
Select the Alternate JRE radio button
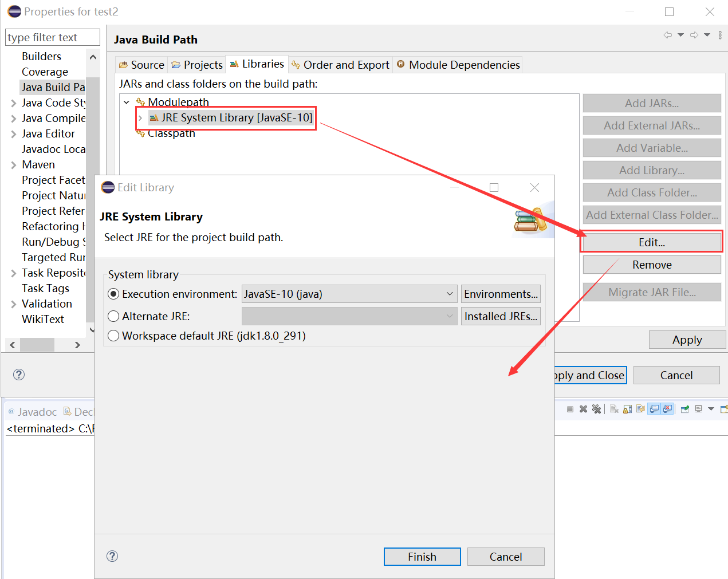click(x=113, y=316)
